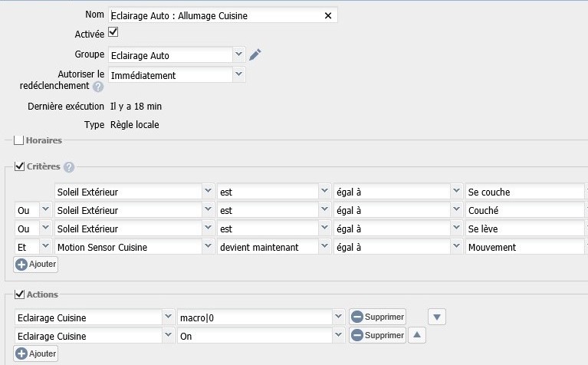Click Supprimer for the On action
This screenshot has width=588, height=365.
coord(378,335)
